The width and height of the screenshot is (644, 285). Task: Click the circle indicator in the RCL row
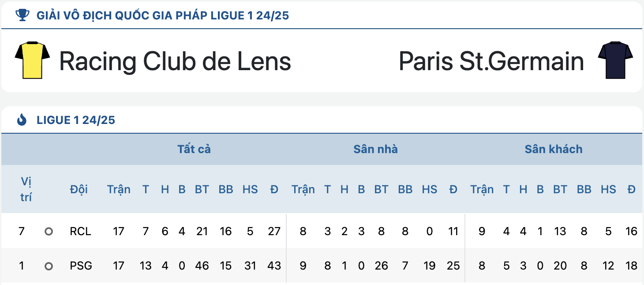pos(49,231)
